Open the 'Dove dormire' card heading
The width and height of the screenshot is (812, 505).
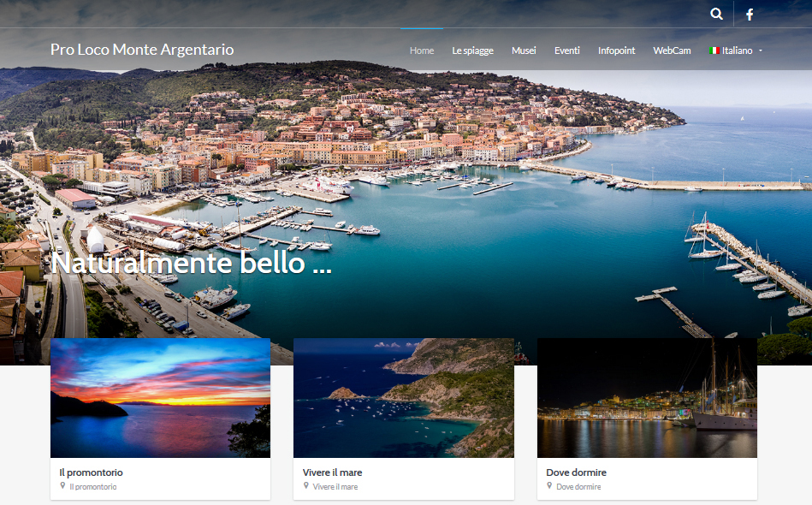[576, 472]
